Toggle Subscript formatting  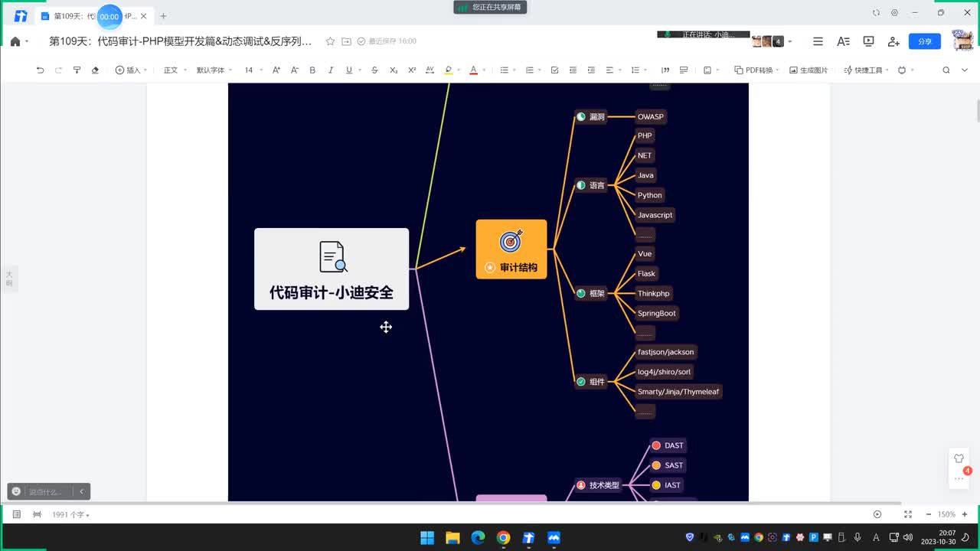point(394,70)
